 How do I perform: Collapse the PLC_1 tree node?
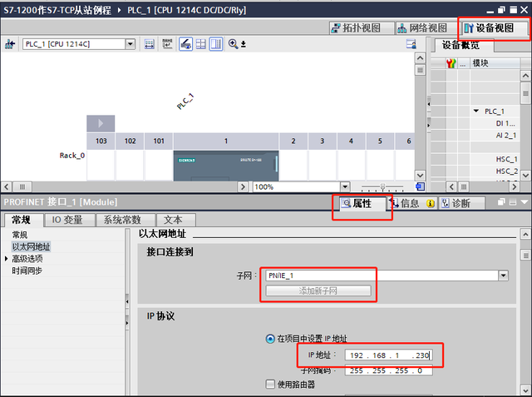[x=476, y=111]
